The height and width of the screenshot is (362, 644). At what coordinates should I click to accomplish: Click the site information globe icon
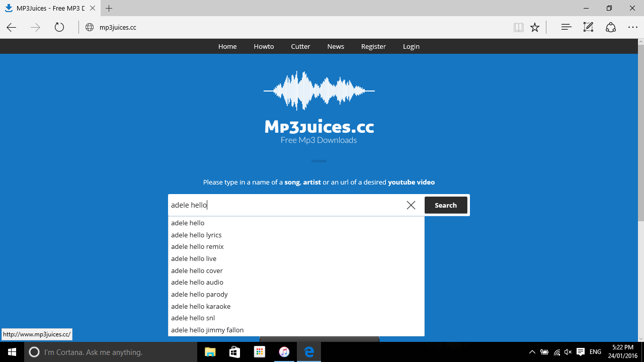click(x=90, y=28)
